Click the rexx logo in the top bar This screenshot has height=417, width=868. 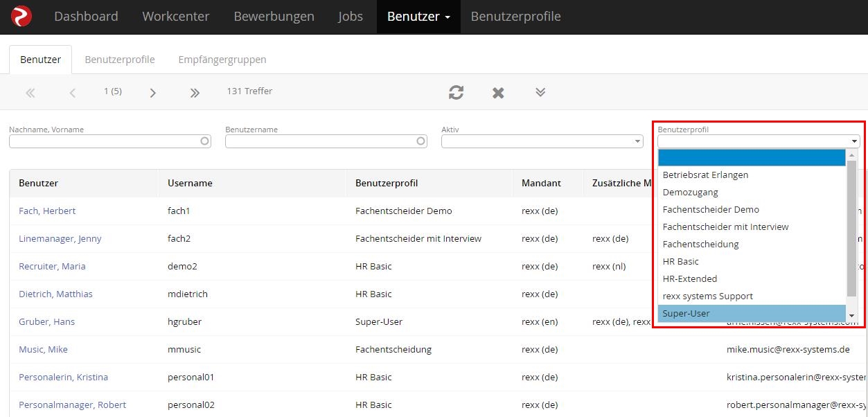[x=21, y=17]
